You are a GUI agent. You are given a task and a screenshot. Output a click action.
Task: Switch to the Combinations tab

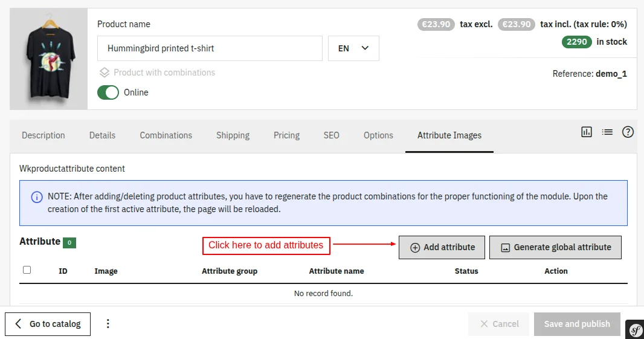pos(166,135)
